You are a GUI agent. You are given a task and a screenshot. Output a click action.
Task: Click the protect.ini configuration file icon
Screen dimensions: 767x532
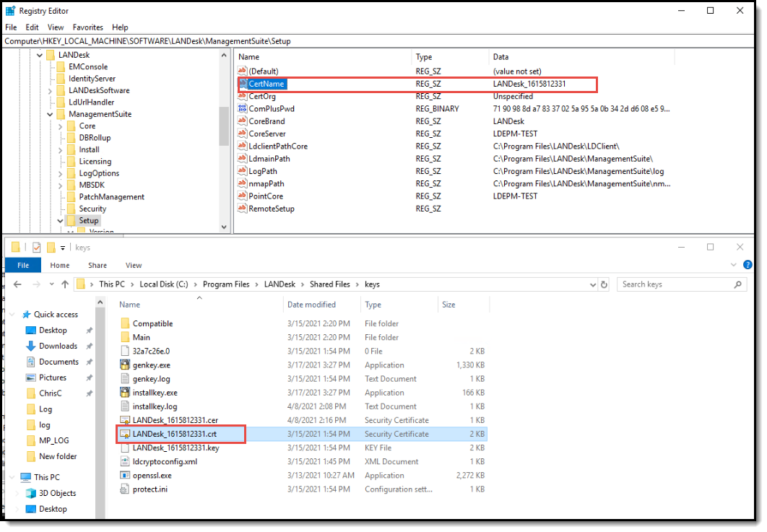click(126, 489)
